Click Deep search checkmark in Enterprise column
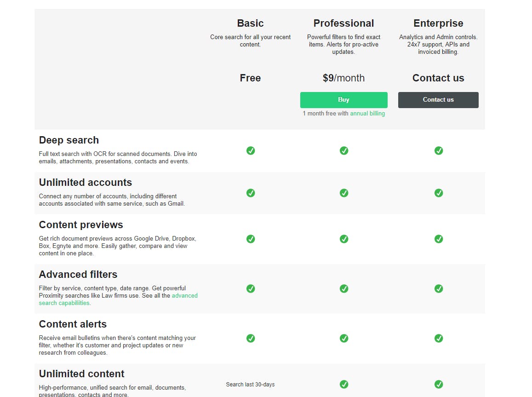532x397 pixels. pyautogui.click(x=439, y=150)
